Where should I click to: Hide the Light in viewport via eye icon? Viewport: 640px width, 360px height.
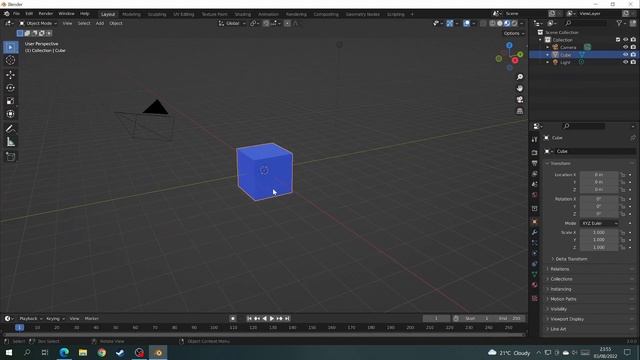coord(625,62)
